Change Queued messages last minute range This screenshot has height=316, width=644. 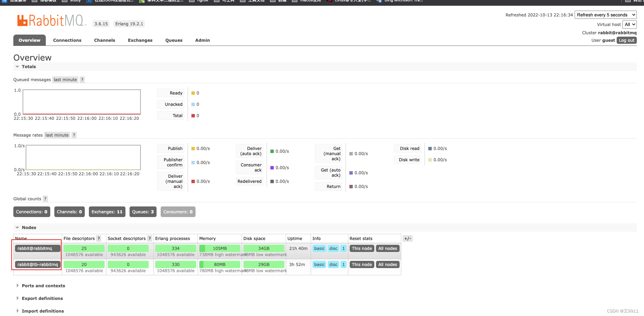65,80
